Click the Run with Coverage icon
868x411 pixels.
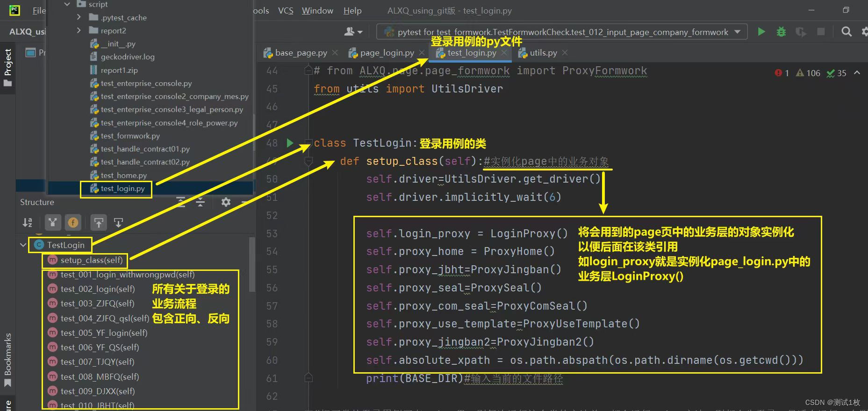pyautogui.click(x=801, y=32)
